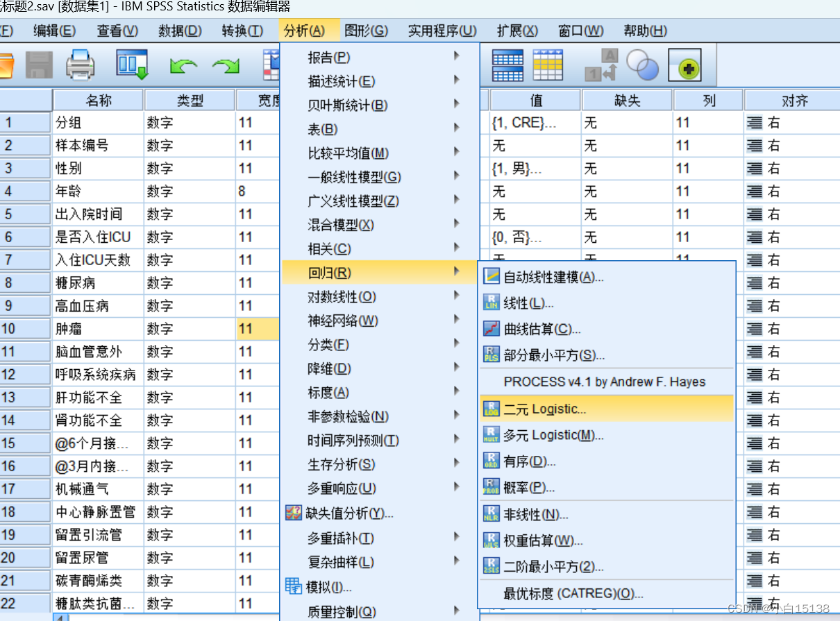Click the blue data grid toolbar icon
Image resolution: width=840 pixels, height=621 pixels.
pos(507,65)
